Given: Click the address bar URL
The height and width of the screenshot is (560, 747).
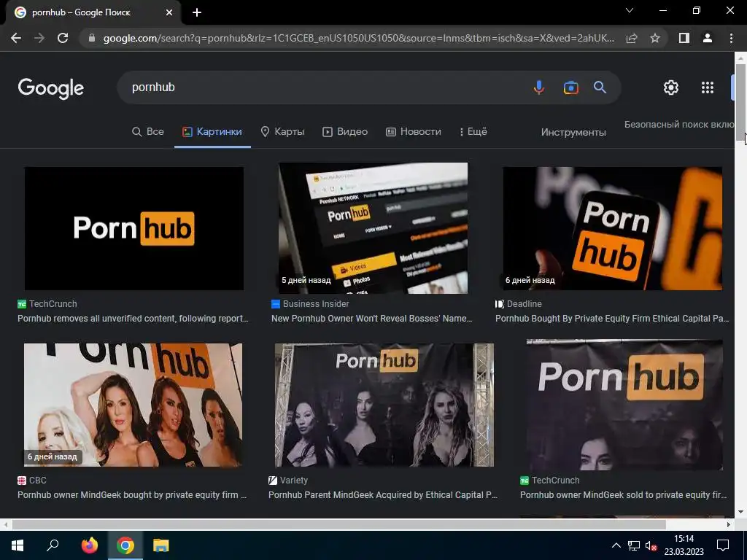Looking at the screenshot, I should 359,38.
